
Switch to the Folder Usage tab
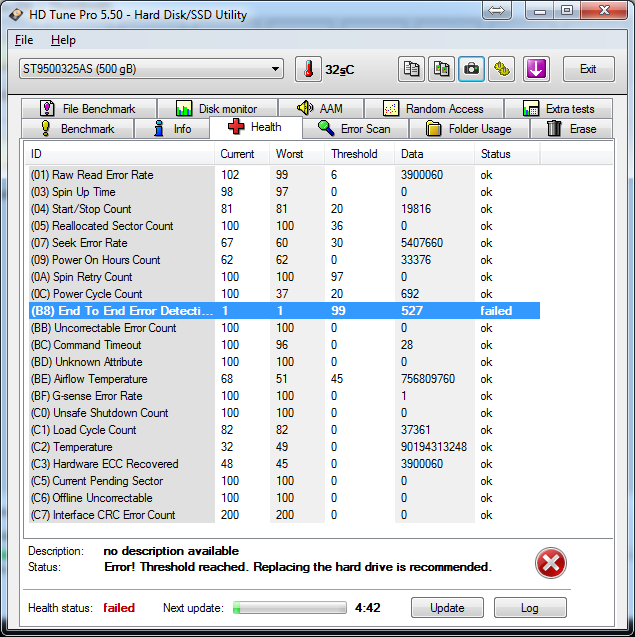[469, 128]
